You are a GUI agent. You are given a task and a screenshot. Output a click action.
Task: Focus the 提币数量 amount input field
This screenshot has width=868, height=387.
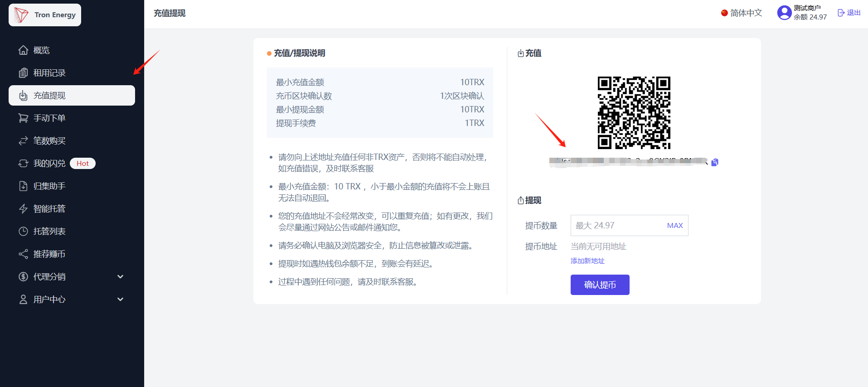click(629, 226)
